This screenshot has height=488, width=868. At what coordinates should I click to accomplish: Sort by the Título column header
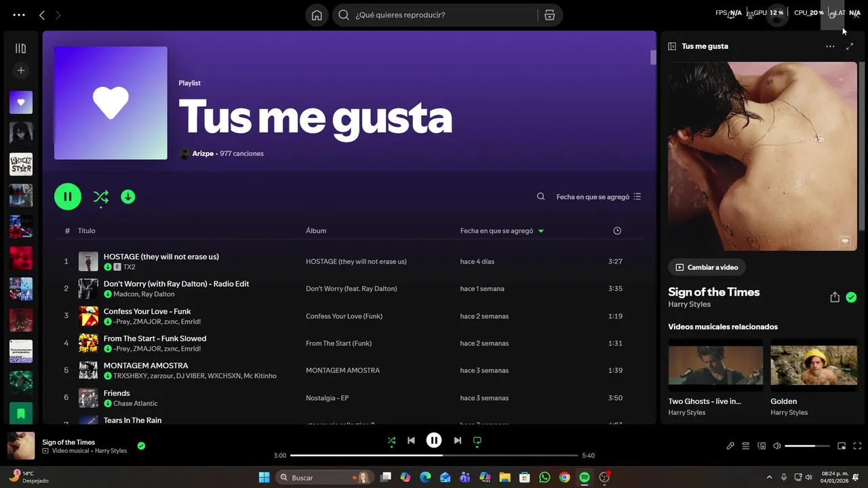click(87, 230)
